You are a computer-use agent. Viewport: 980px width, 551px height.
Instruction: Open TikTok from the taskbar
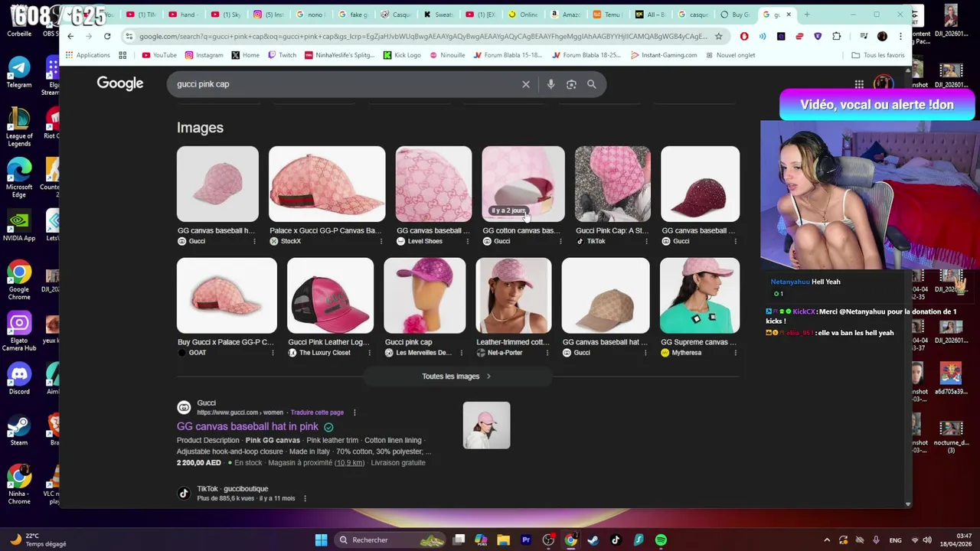click(616, 540)
